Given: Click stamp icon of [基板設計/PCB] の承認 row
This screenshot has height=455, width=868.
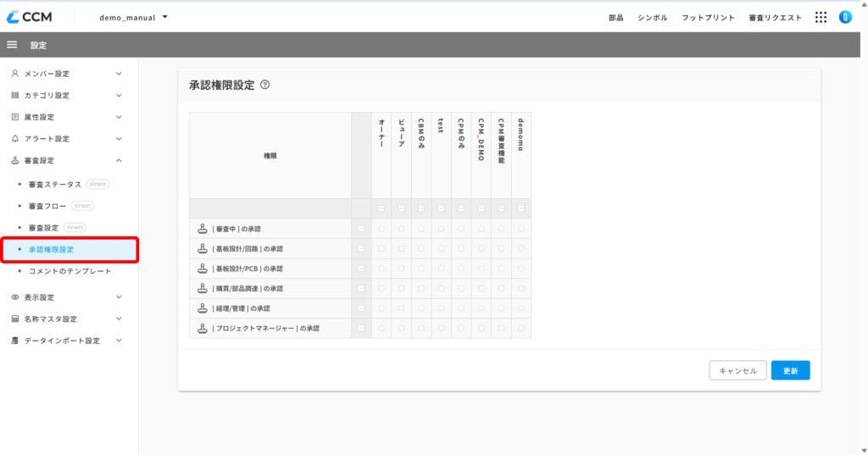Looking at the screenshot, I should click(203, 269).
